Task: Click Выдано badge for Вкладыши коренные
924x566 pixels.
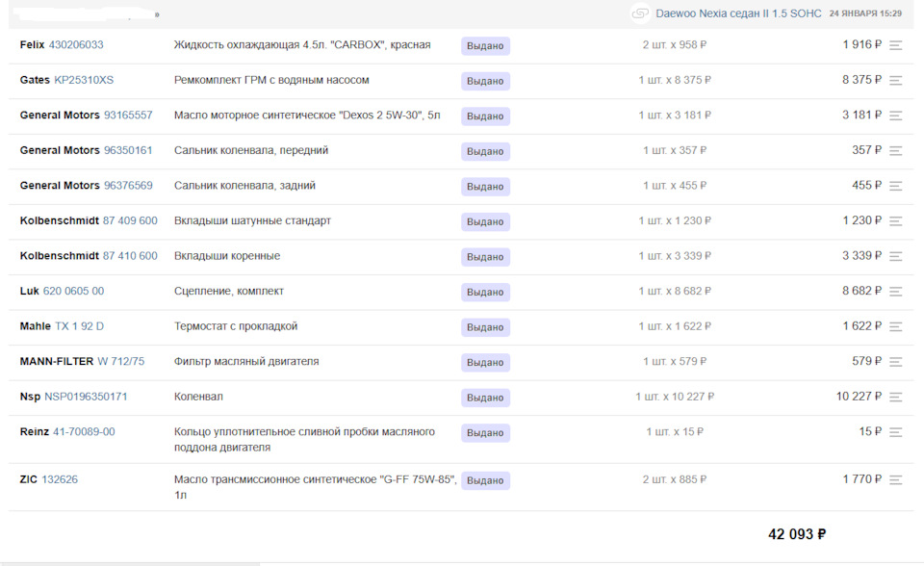Action: click(x=485, y=257)
